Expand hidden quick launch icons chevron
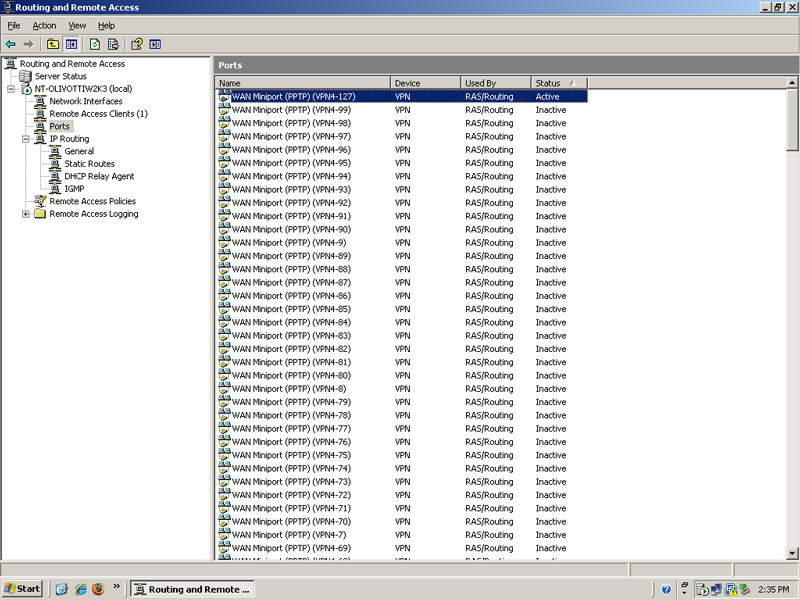This screenshot has width=800, height=600. tap(116, 586)
